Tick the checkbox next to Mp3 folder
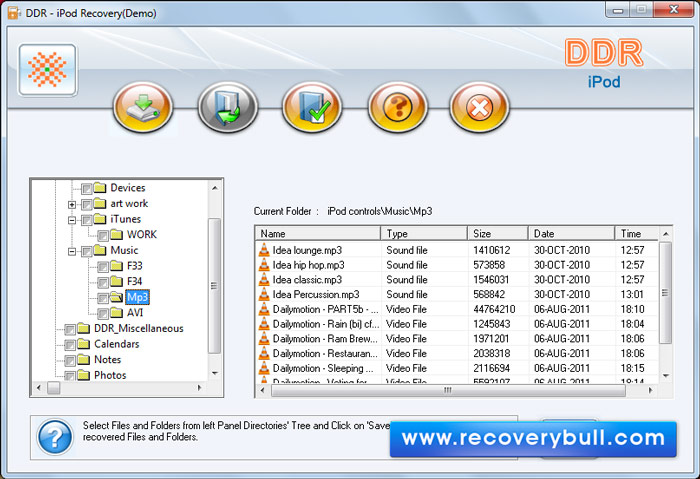Image resolution: width=700 pixels, height=479 pixels. pyautogui.click(x=103, y=298)
